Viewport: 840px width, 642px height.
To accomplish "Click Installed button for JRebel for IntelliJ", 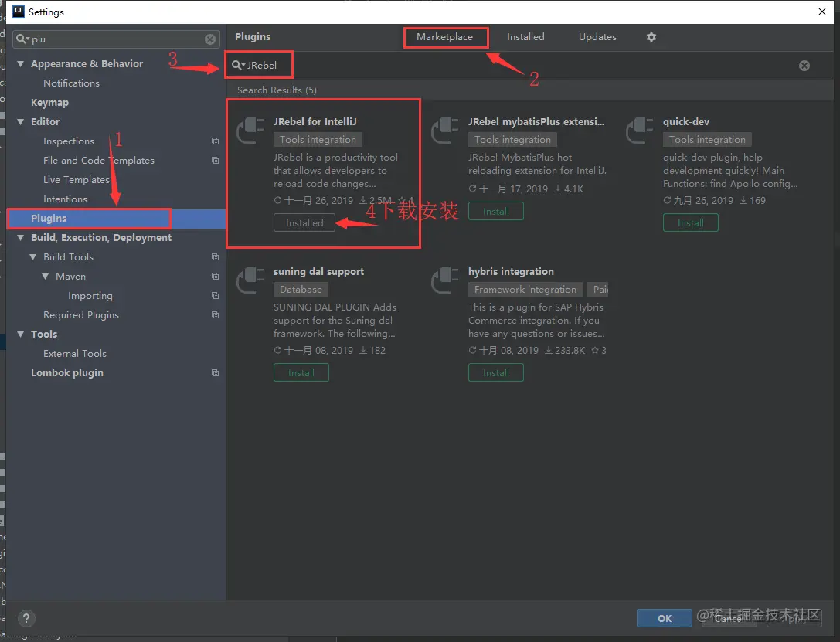I will pyautogui.click(x=304, y=222).
